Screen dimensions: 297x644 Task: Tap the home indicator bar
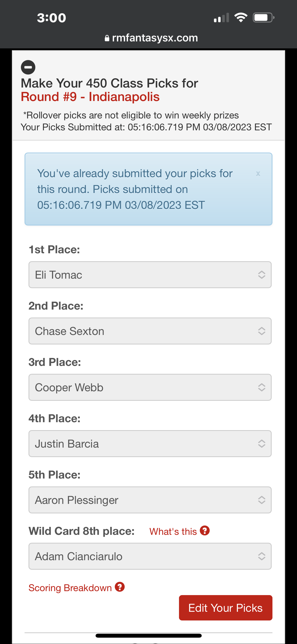[148, 636]
